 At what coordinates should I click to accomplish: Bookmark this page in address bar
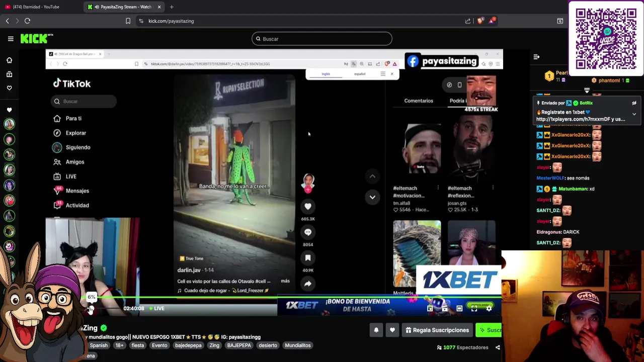tap(128, 21)
